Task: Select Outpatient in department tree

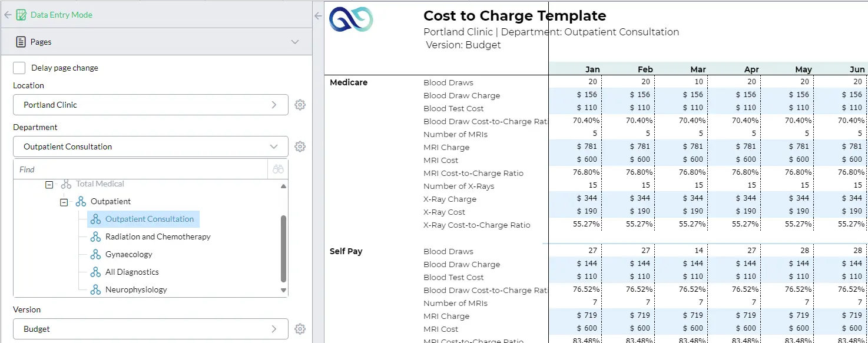Action: pyautogui.click(x=111, y=201)
